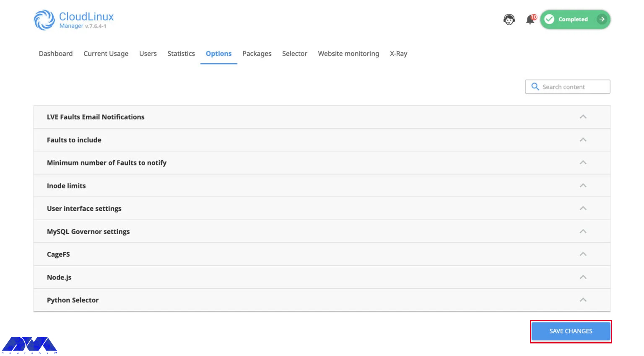Image resolution: width=644 pixels, height=356 pixels.
Task: Collapse the Python Selector section
Action: (583, 300)
